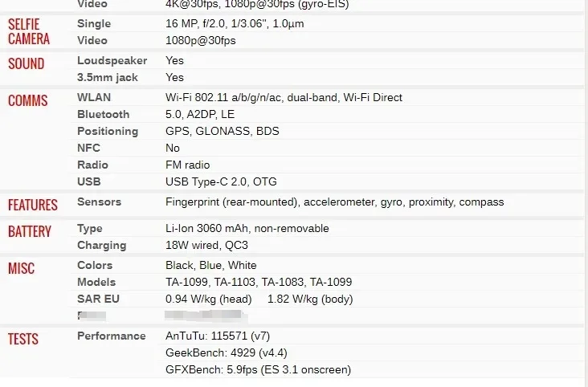588x387 pixels.
Task: Select the BATTERY section heading
Action: pos(30,231)
